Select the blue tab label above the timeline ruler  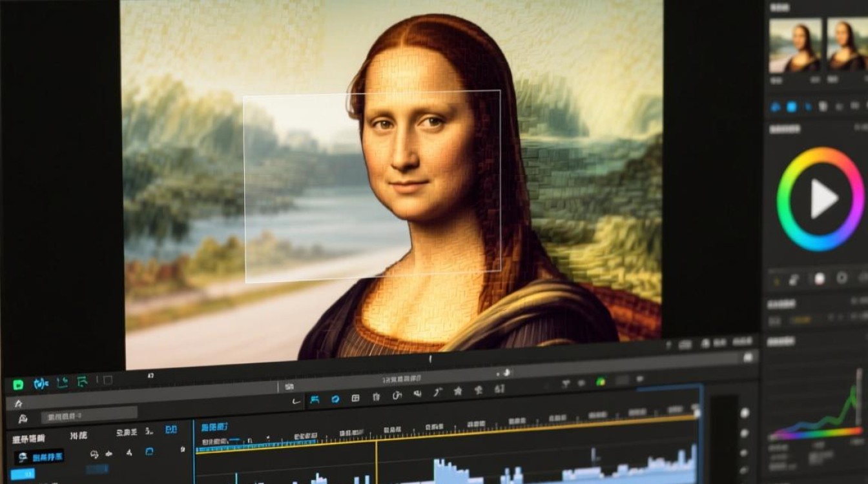(x=214, y=427)
